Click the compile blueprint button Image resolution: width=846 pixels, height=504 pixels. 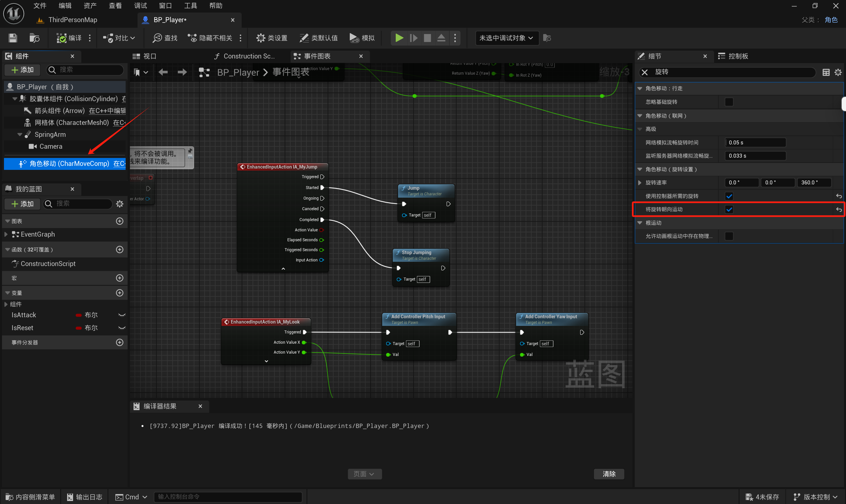69,38
